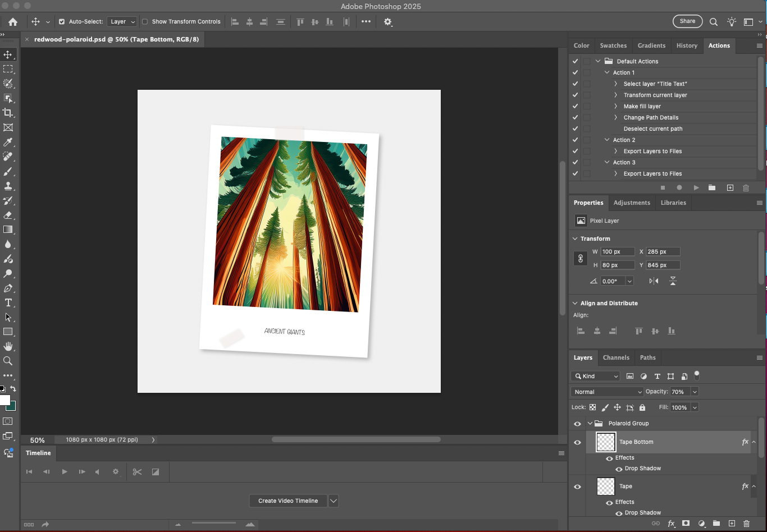Viewport: 767px width, 532px height.
Task: Open the layer Opacity dropdown
Action: coord(695,392)
